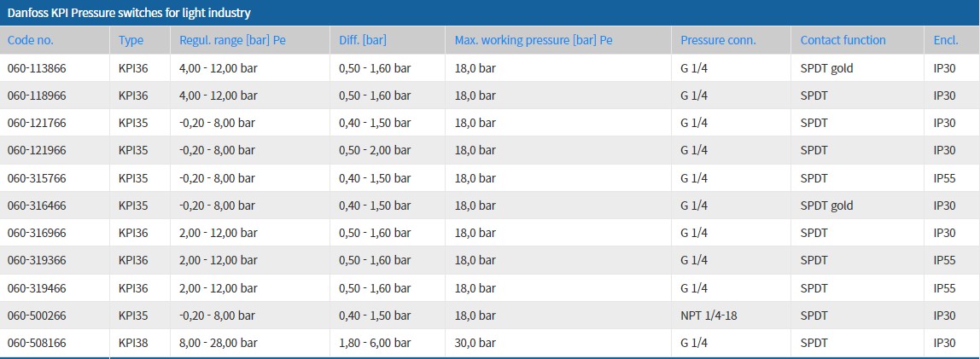
Task: Click the Pressure conn. column header
Action: (718, 40)
